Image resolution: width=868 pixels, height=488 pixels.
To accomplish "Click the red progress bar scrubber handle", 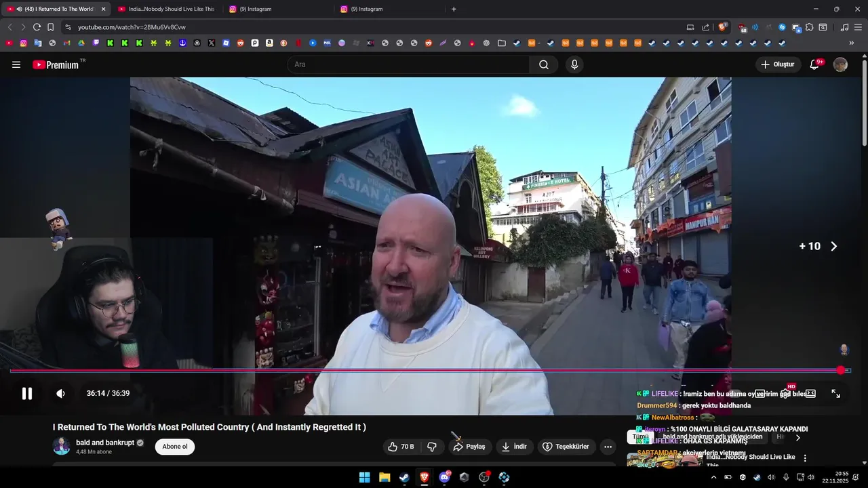I will pyautogui.click(x=841, y=370).
